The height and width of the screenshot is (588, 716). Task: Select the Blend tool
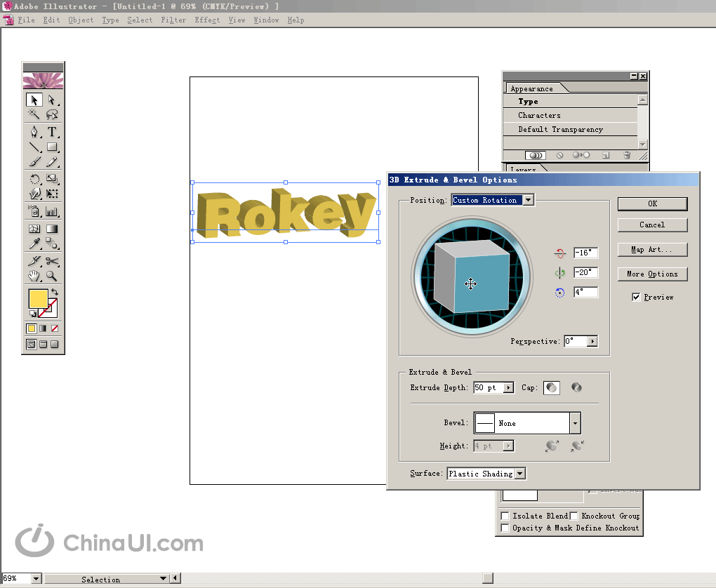click(52, 243)
